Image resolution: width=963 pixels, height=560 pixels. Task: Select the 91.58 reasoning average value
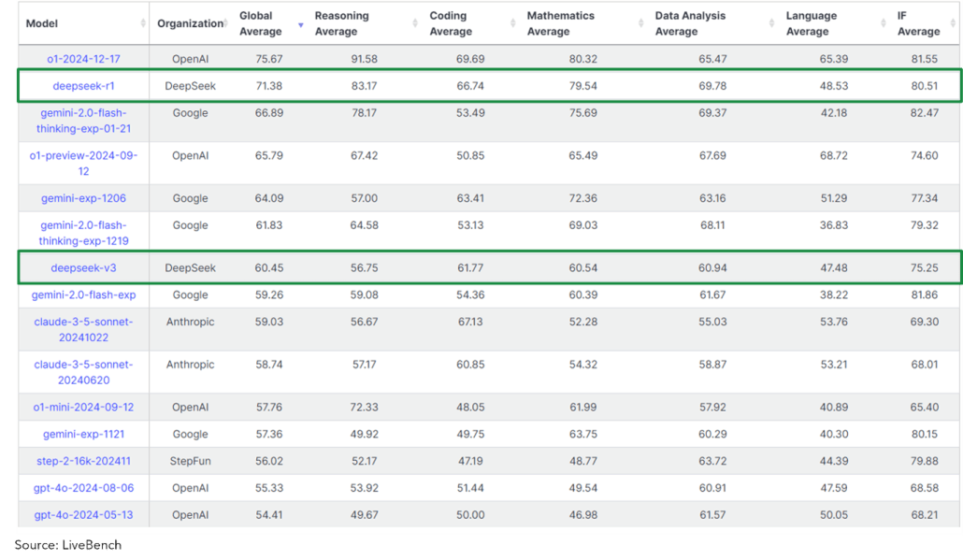pyautogui.click(x=365, y=59)
